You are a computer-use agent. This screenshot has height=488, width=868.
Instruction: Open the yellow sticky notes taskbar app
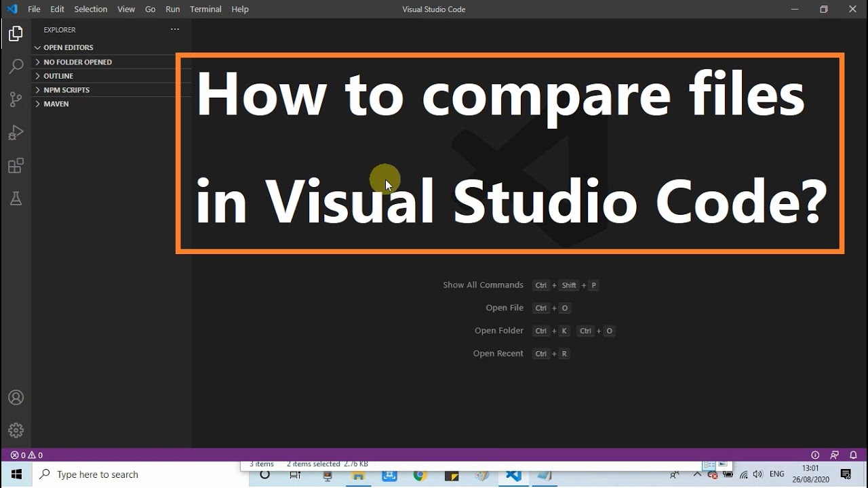451,475
